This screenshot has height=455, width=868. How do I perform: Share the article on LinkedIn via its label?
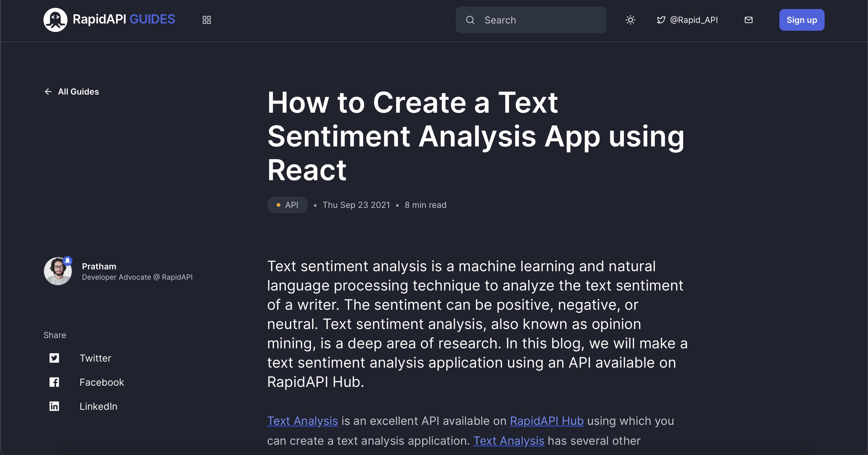pyautogui.click(x=98, y=406)
